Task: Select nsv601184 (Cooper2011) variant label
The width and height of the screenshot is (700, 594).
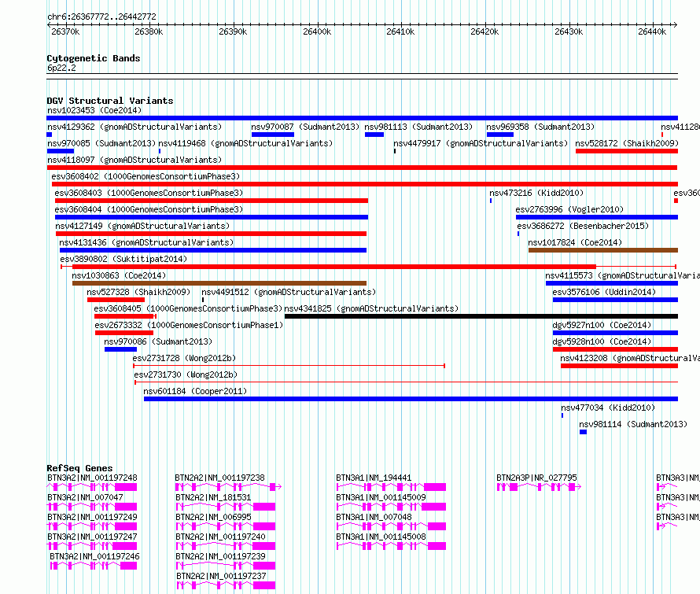Action: 195,391
